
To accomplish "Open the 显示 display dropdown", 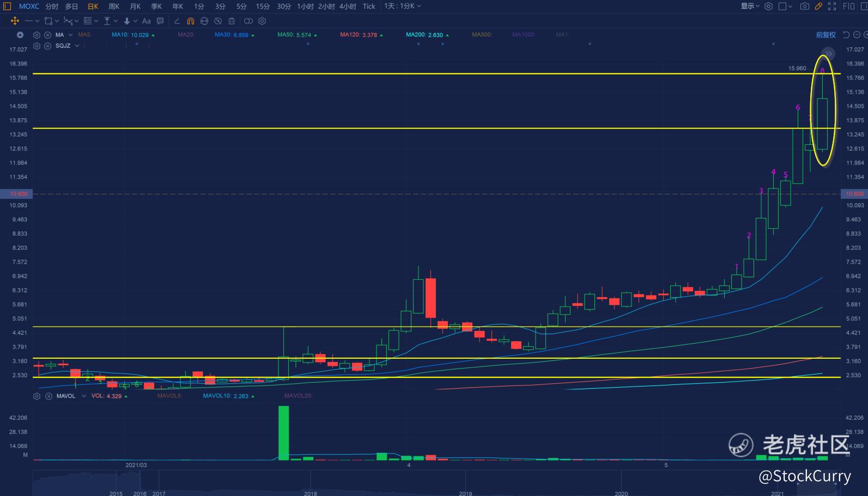I will pos(750,6).
